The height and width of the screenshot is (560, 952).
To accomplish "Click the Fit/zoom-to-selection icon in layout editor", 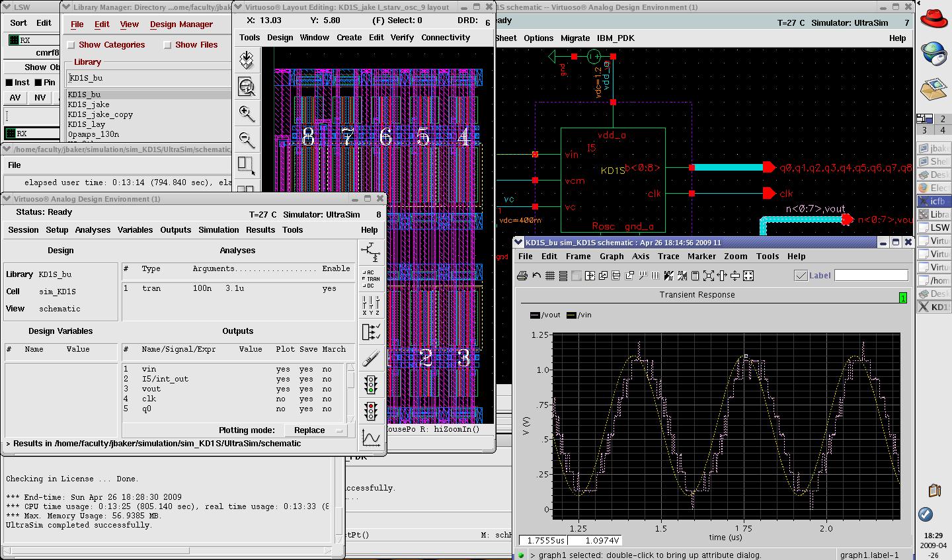I will [x=247, y=87].
